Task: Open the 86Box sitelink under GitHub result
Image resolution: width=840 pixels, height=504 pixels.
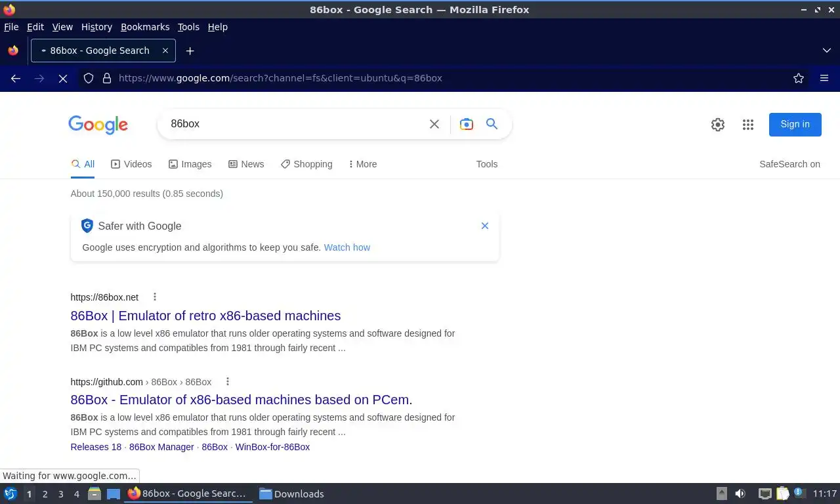Action: [x=215, y=447]
